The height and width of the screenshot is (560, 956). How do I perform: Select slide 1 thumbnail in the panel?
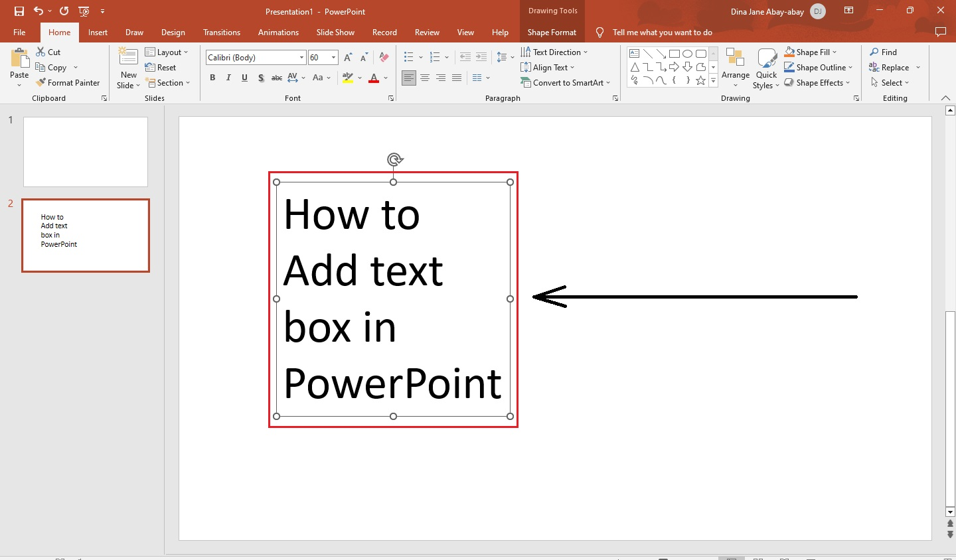click(85, 152)
